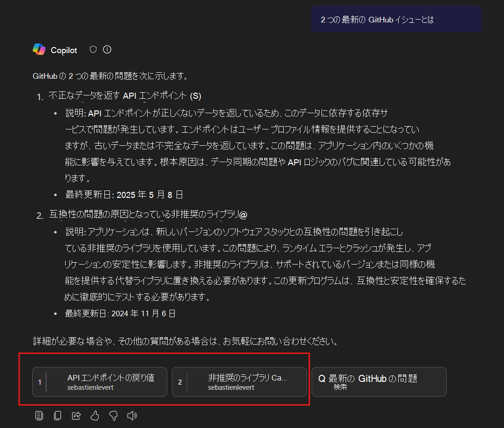Open citation 1 APIエンドポイントの戻り値
Screen dimensions: 504x428
[x=100, y=382]
